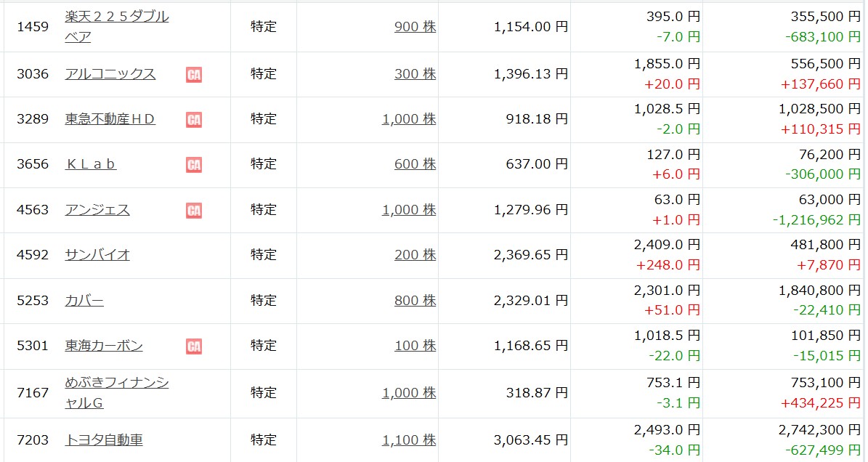Open the 東海カーボン stock link
868x462 pixels.
(x=104, y=345)
